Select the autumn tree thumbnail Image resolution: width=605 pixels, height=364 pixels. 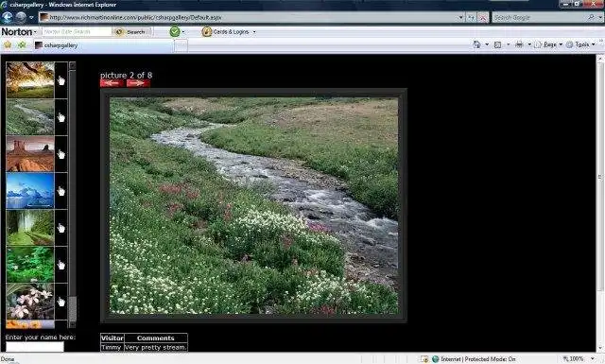tap(30, 80)
